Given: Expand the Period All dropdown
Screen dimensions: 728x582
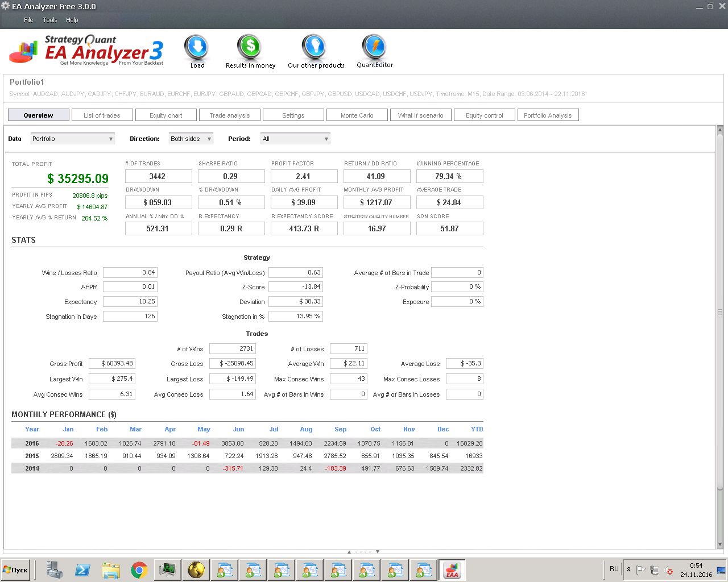Looking at the screenshot, I should [295, 139].
